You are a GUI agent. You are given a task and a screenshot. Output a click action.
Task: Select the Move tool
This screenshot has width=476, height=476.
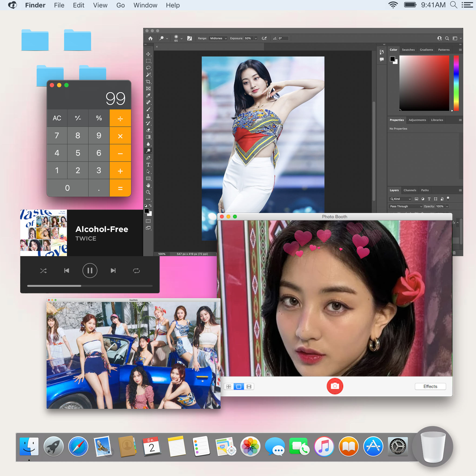[148, 54]
